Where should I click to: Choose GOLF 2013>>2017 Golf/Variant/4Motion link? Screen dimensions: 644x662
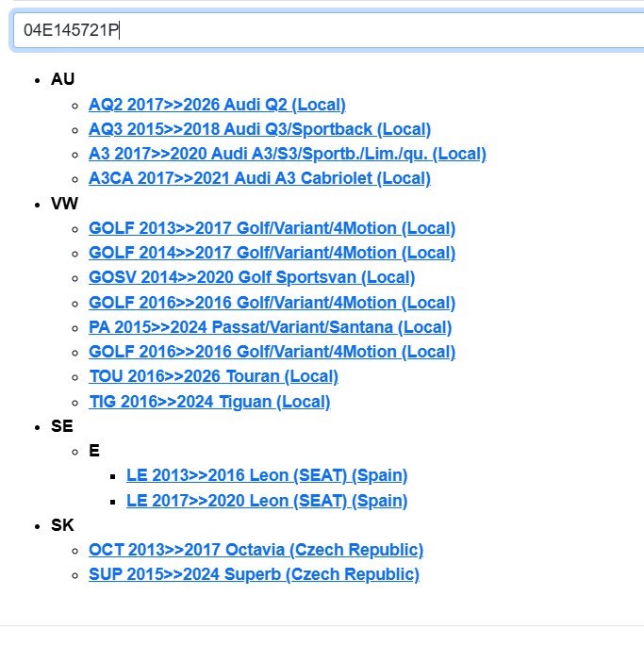(x=272, y=228)
